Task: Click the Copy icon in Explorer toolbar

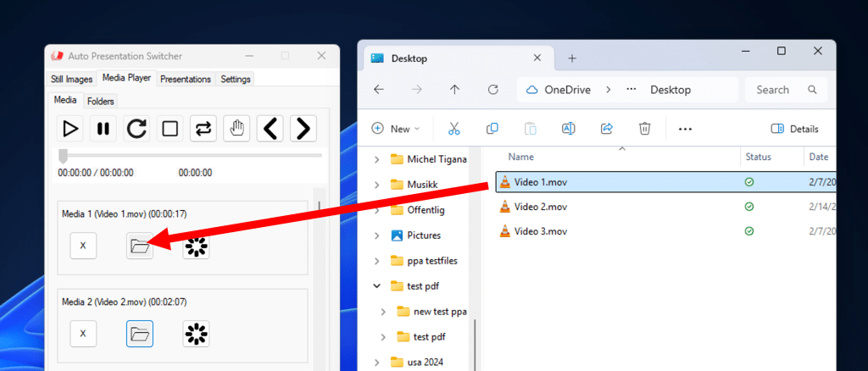Action: click(492, 129)
